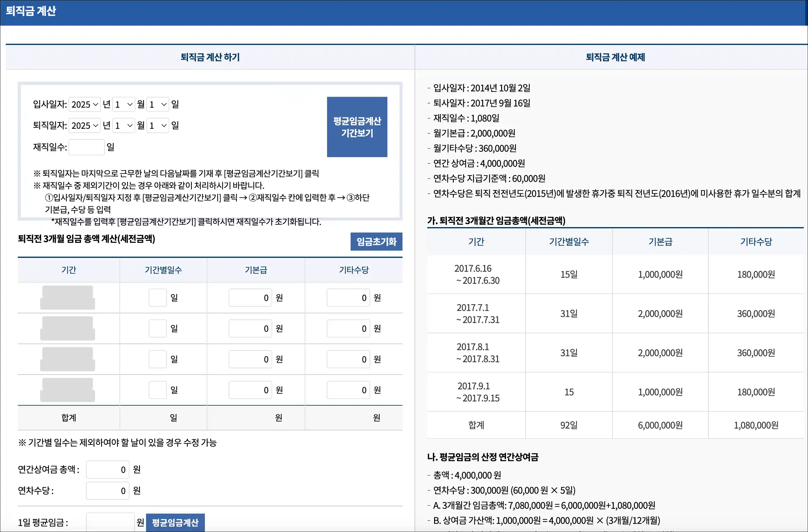Click the left table 합계 row label
The width and height of the screenshot is (808, 532).
(x=68, y=418)
